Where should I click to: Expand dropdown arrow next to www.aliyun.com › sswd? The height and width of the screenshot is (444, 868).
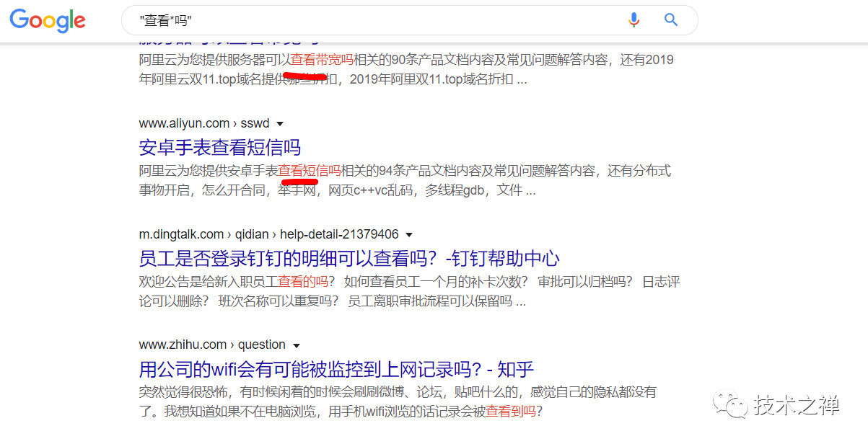tap(280, 123)
